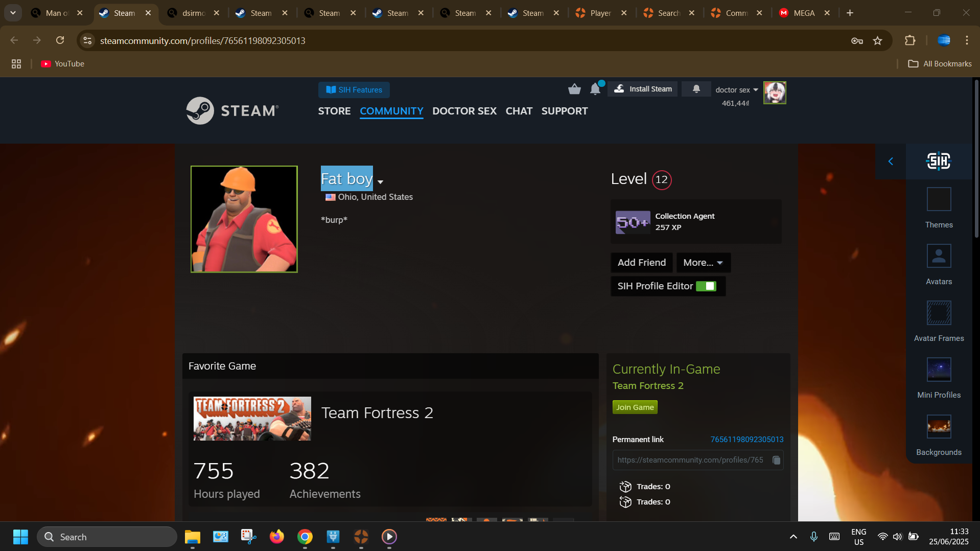Click the wallet balance 461,44
Image resolution: width=980 pixels, height=551 pixels.
735,103
